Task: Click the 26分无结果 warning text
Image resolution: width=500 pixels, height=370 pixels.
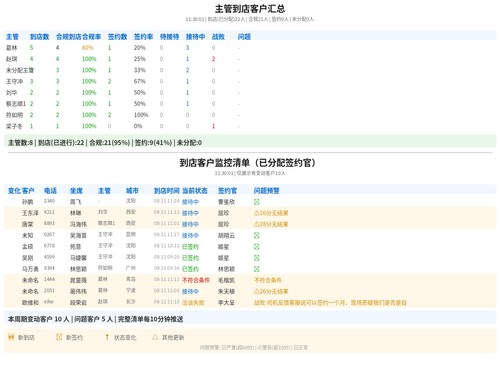Action: point(274,291)
